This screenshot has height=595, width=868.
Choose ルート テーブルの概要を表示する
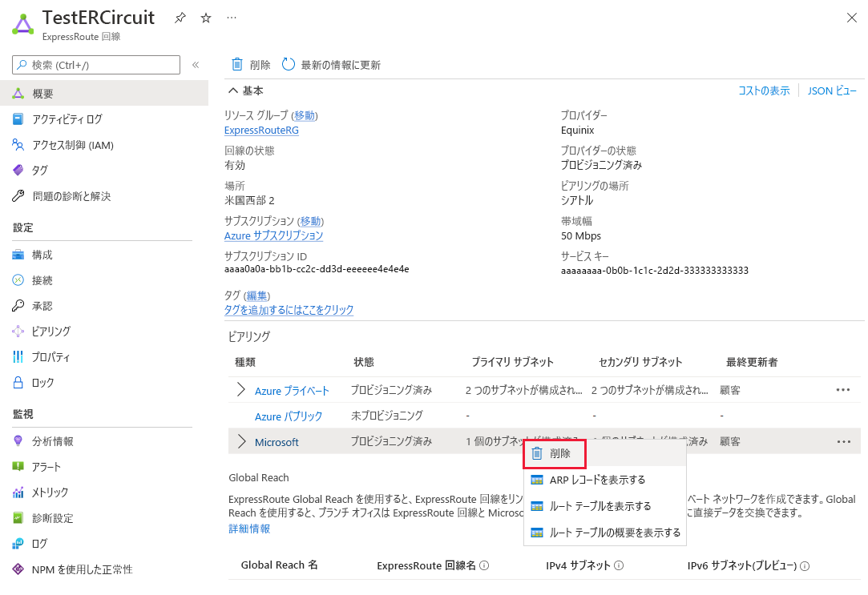coord(604,533)
